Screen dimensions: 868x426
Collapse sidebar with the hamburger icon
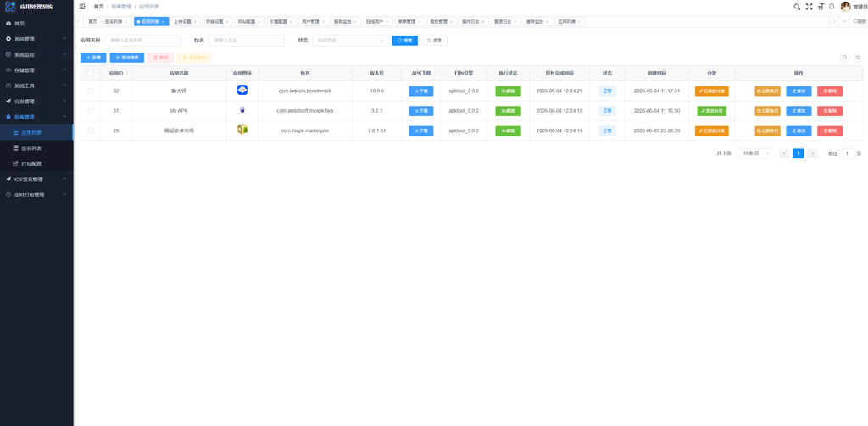tap(82, 7)
